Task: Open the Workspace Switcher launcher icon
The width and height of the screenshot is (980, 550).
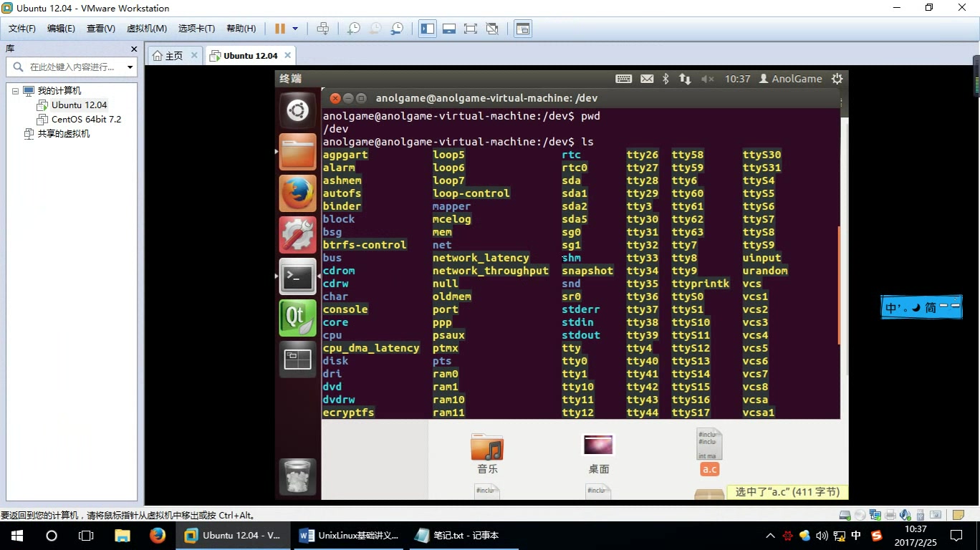Action: [x=297, y=360]
